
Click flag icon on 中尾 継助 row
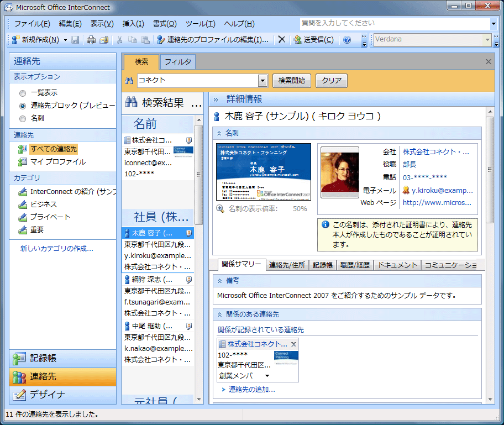point(189,326)
